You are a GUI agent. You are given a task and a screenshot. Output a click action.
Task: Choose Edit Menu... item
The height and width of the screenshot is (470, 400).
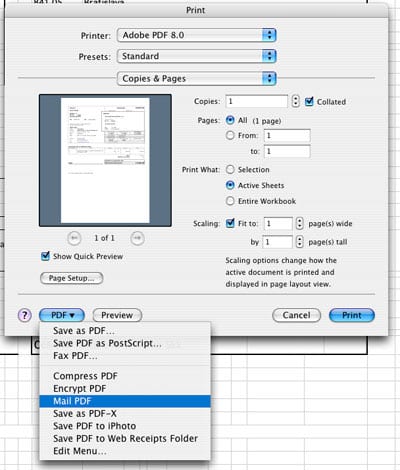point(125,451)
